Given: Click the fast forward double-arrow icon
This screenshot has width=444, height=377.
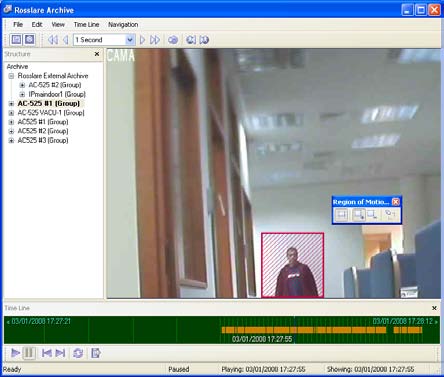Looking at the screenshot, I should pos(155,40).
